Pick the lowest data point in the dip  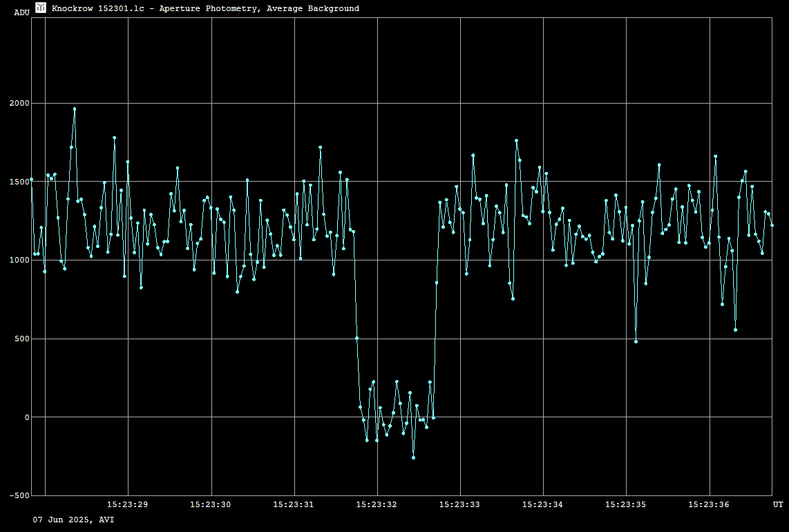[413, 457]
